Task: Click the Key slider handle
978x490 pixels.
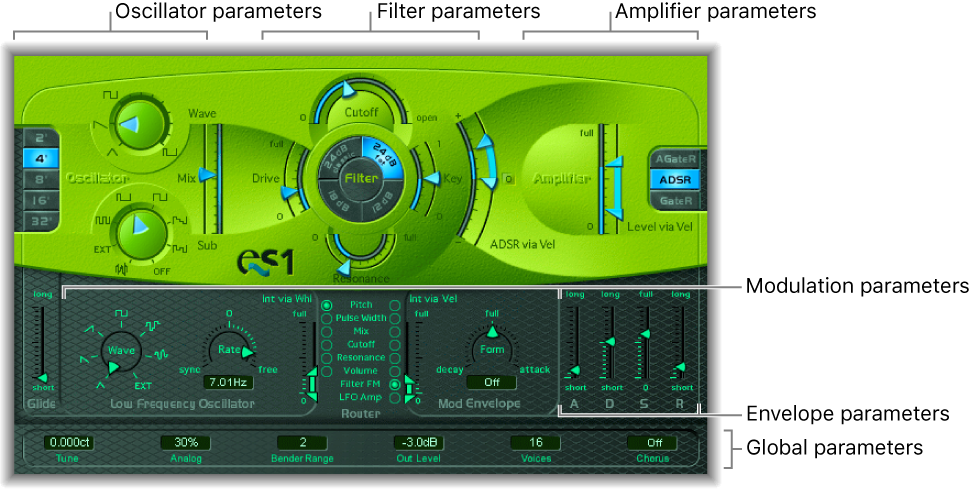Action: click(x=432, y=180)
